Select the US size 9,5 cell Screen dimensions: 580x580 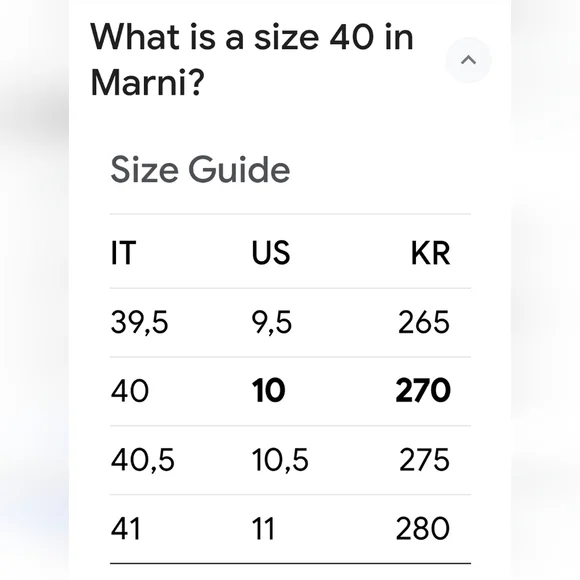pos(272,322)
